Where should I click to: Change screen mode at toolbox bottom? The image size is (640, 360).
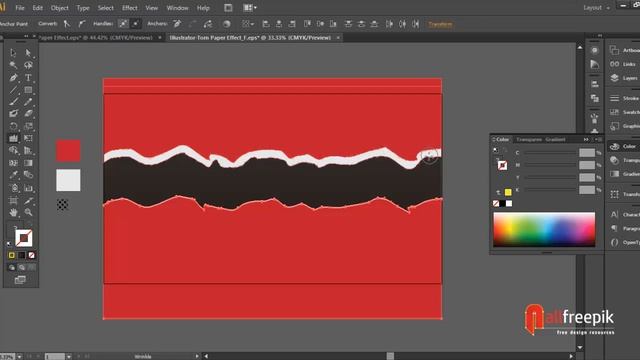(x=20, y=280)
